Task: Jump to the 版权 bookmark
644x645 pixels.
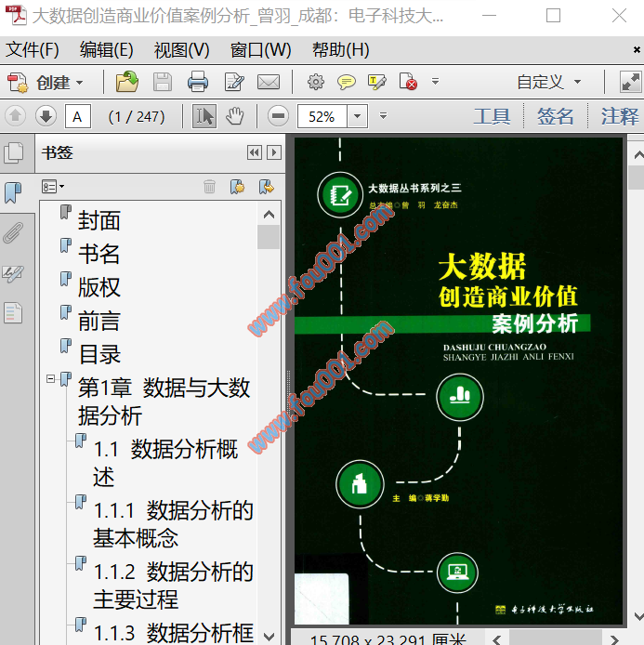Action: coord(99,287)
